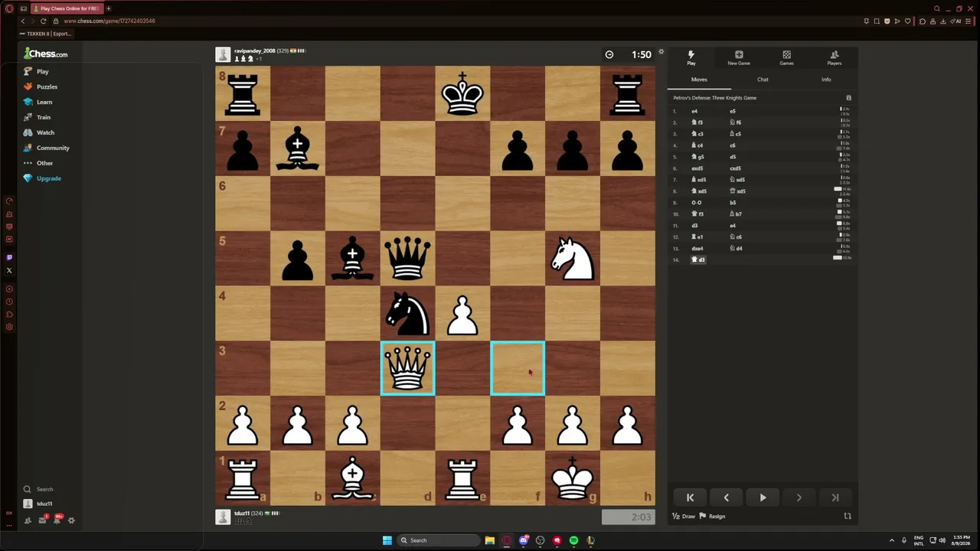Go to next move
The image size is (980, 551).
799,497
